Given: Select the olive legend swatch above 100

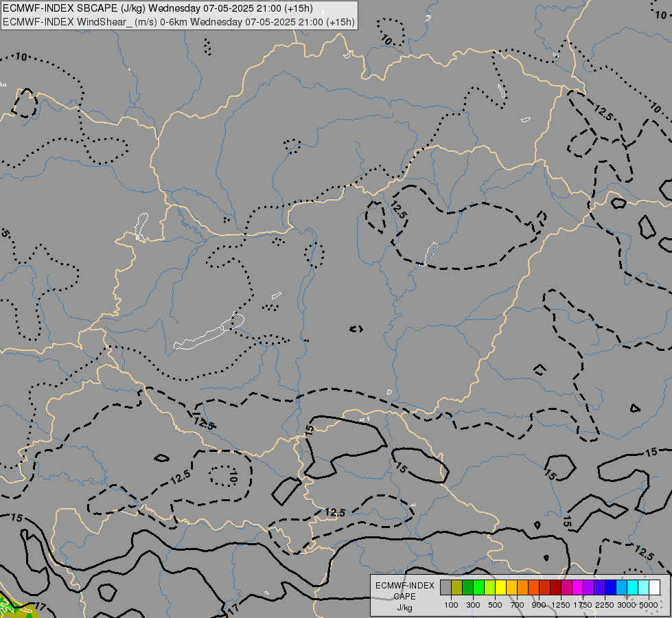Looking at the screenshot, I should [x=457, y=587].
